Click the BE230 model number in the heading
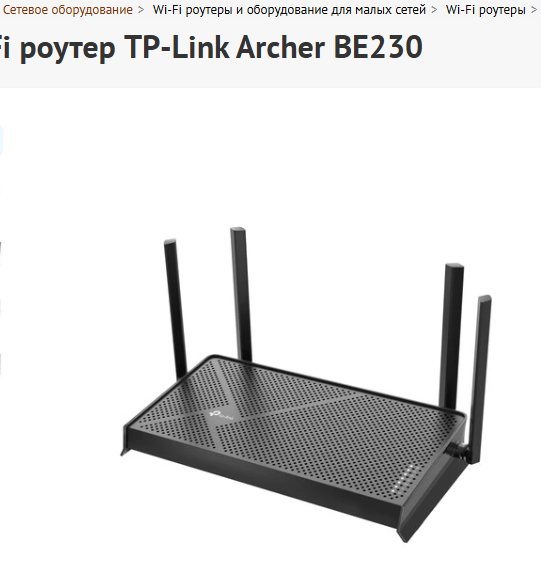The image size is (541, 562). click(378, 47)
